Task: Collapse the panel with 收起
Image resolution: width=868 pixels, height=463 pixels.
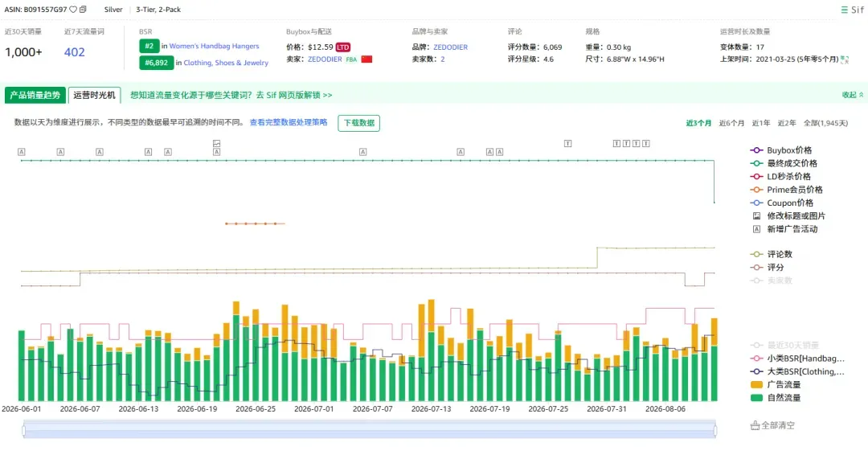Action: click(853, 95)
